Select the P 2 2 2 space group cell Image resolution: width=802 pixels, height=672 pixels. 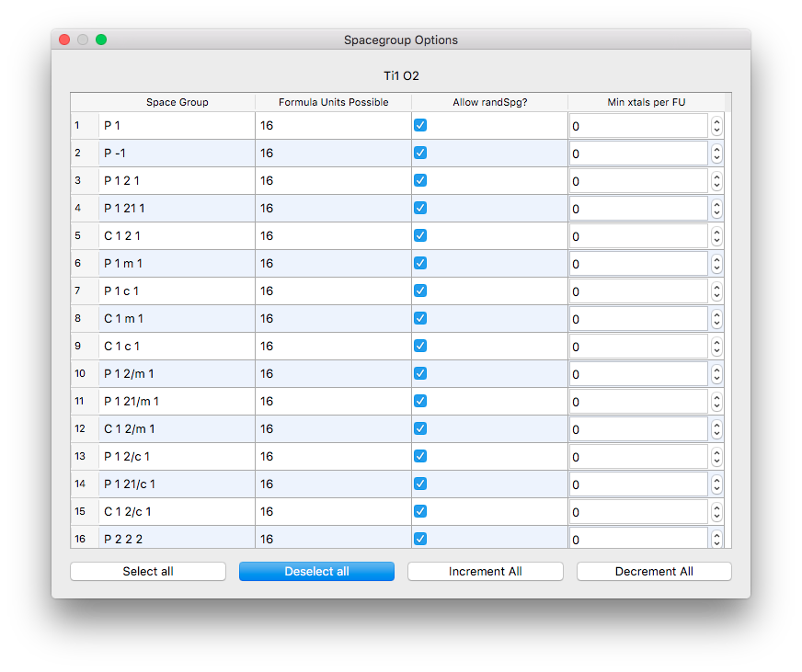pos(177,538)
